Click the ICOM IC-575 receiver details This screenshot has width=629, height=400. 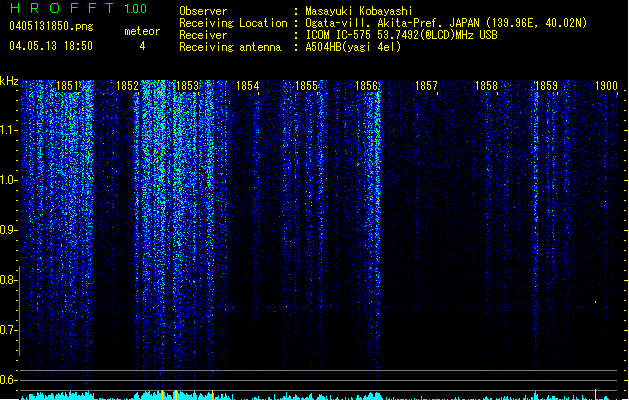tap(402, 35)
